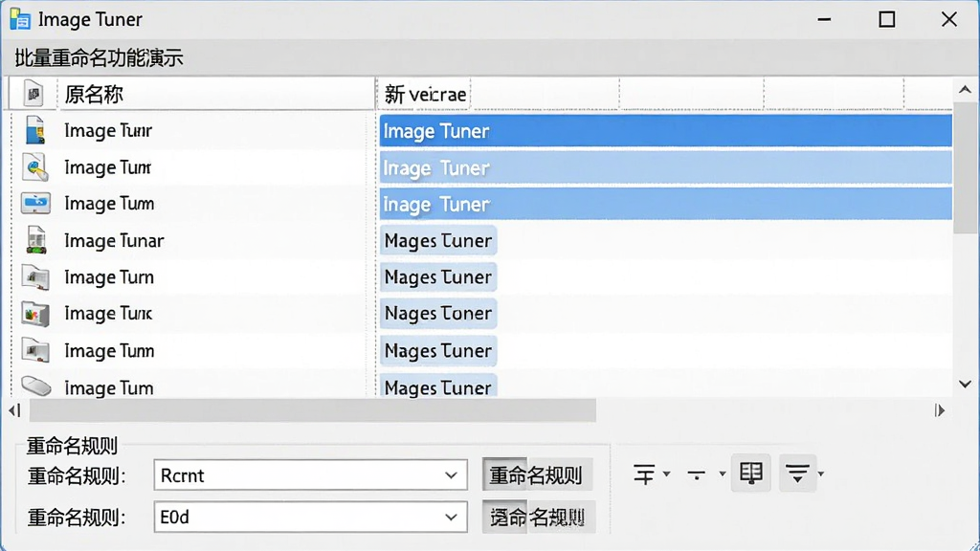Click the first alignment toolbar icon with lines

(644, 474)
